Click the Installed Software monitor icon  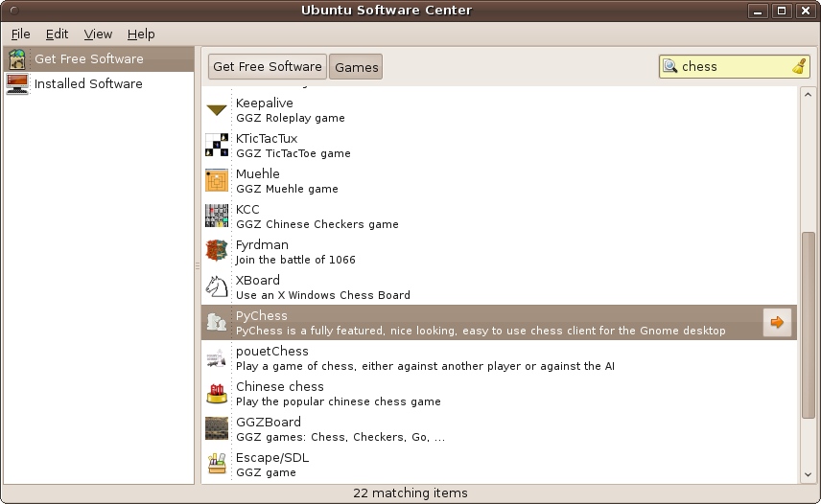(17, 83)
